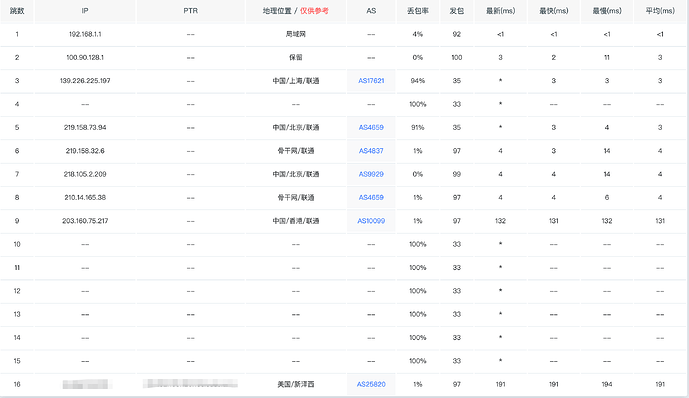The image size is (689, 398).
Task: Open the AS4659 link in hop 5 row
Action: [x=371, y=127]
